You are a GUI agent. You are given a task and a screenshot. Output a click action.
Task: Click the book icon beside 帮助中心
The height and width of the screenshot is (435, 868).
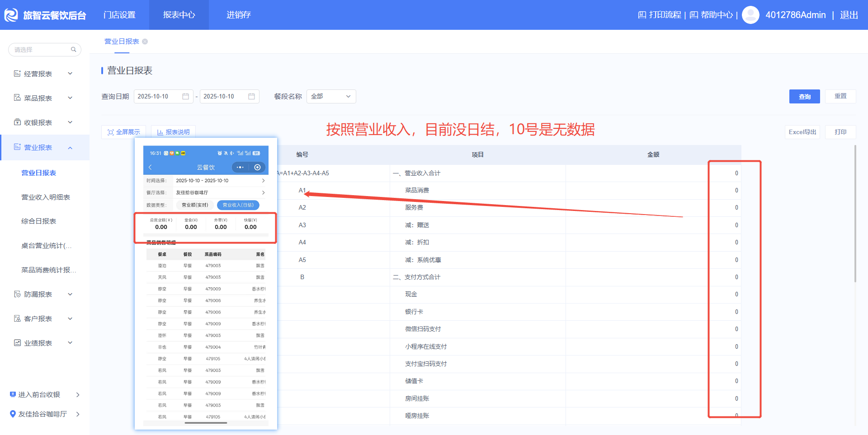point(693,15)
